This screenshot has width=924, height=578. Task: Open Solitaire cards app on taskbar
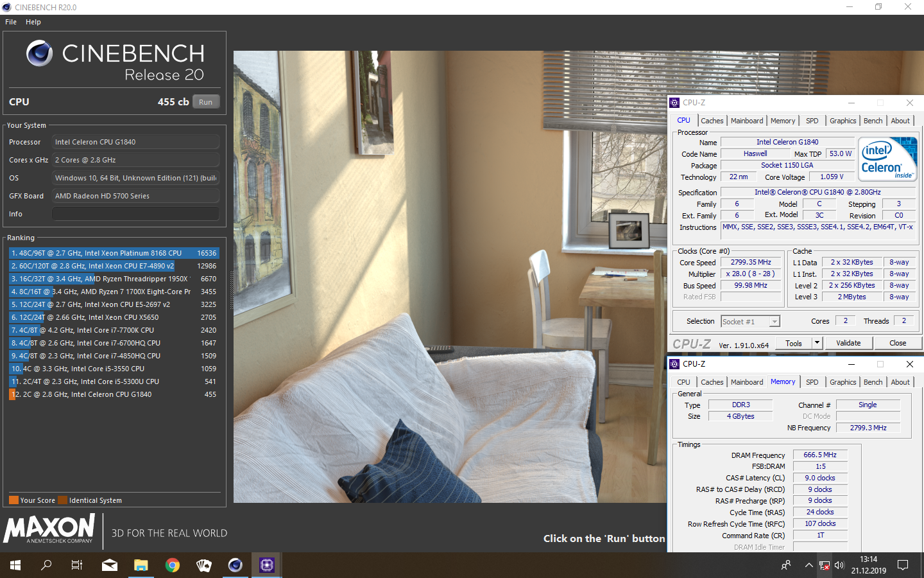coord(204,565)
